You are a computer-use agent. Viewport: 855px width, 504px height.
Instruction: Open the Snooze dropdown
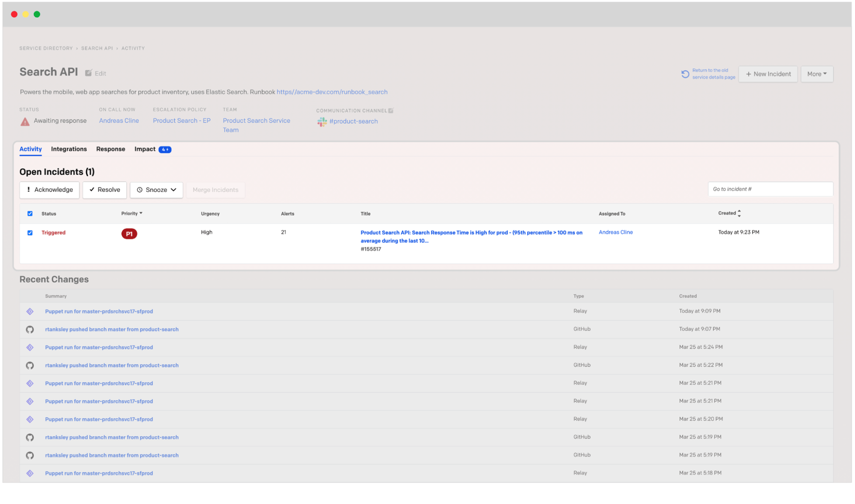point(156,190)
